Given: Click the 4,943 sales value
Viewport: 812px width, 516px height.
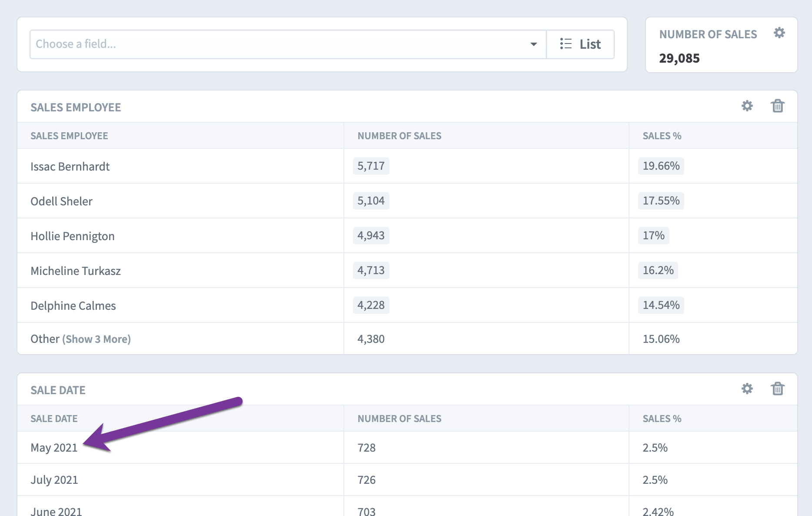Looking at the screenshot, I should tap(371, 235).
